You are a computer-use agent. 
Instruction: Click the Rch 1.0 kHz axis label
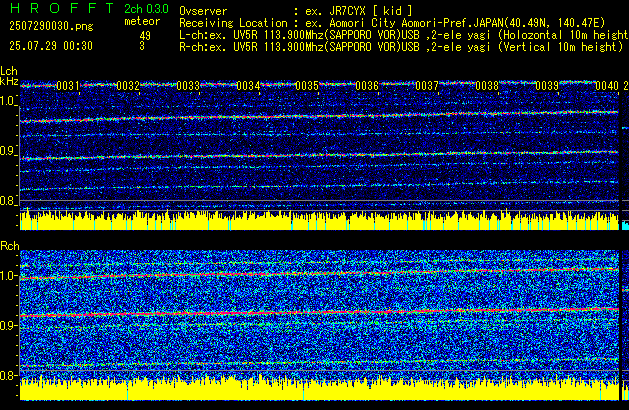click(x=9, y=276)
